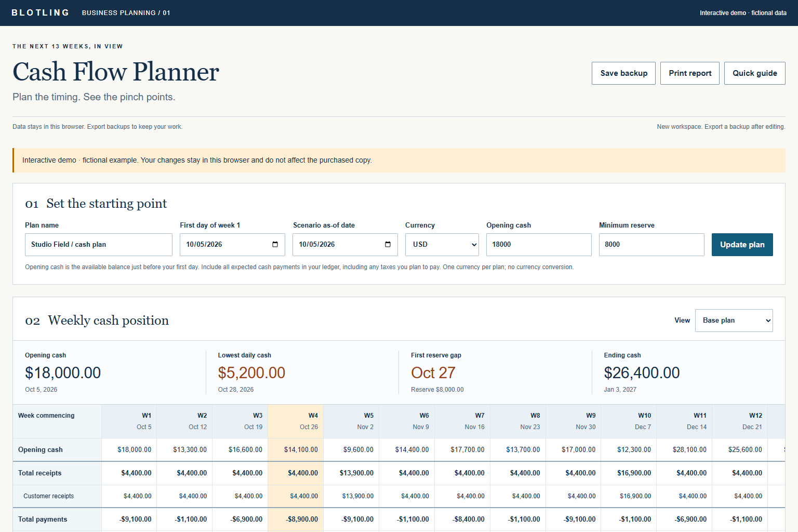Edit the Minimum reserve field
The width and height of the screenshot is (798, 532).
tap(651, 245)
